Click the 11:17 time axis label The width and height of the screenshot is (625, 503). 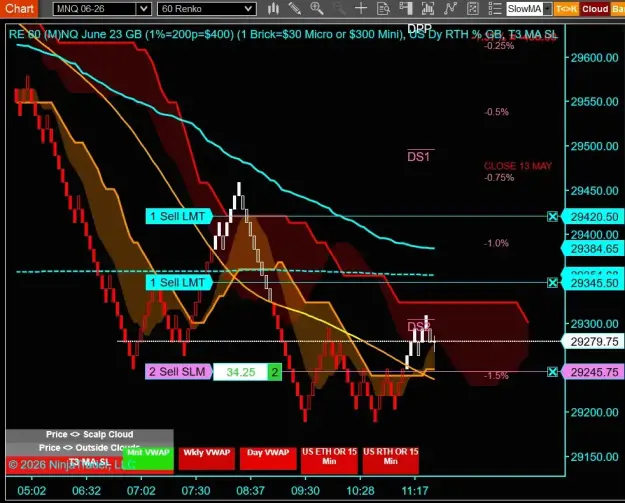click(415, 491)
